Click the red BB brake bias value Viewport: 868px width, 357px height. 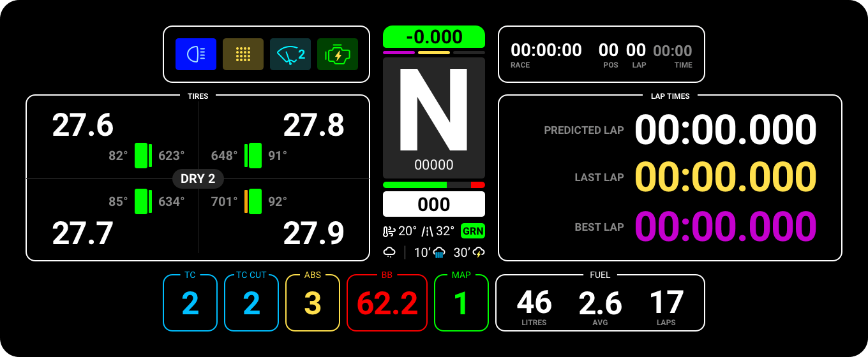[387, 303]
